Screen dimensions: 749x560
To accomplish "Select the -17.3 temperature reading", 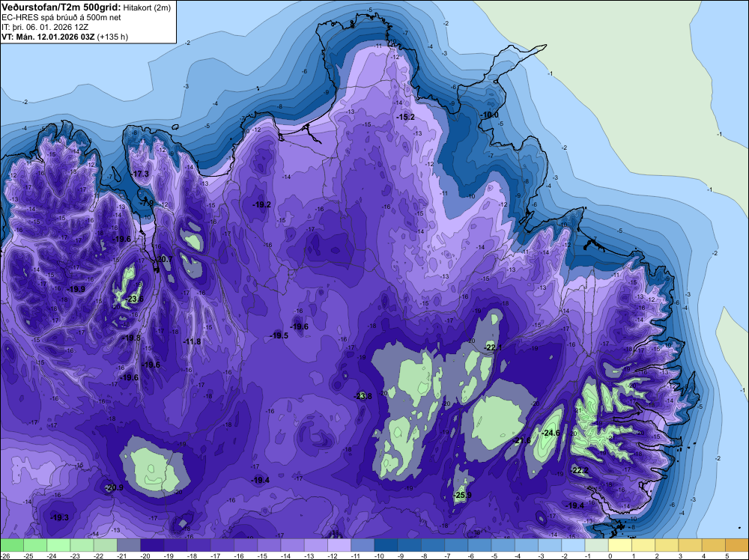I will [x=140, y=174].
